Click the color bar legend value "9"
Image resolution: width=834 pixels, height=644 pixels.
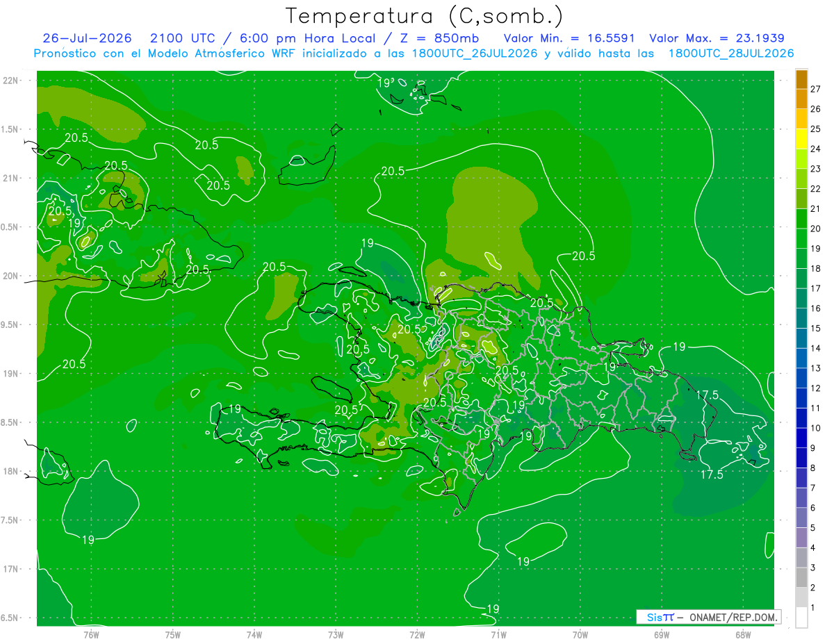[812, 448]
